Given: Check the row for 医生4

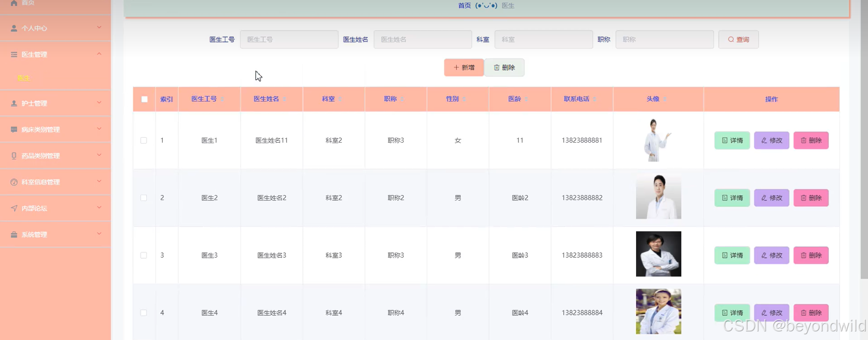Looking at the screenshot, I should pos(144,312).
